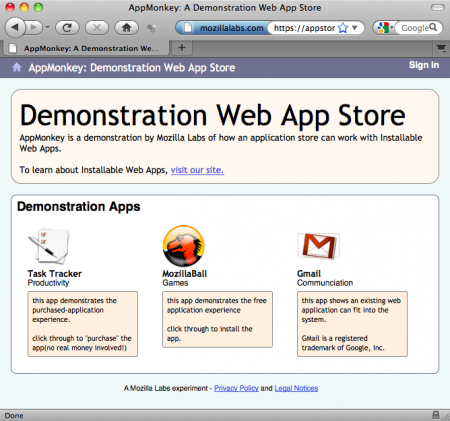Open the Legal Notices link
This screenshot has height=421, width=450.
296,388
